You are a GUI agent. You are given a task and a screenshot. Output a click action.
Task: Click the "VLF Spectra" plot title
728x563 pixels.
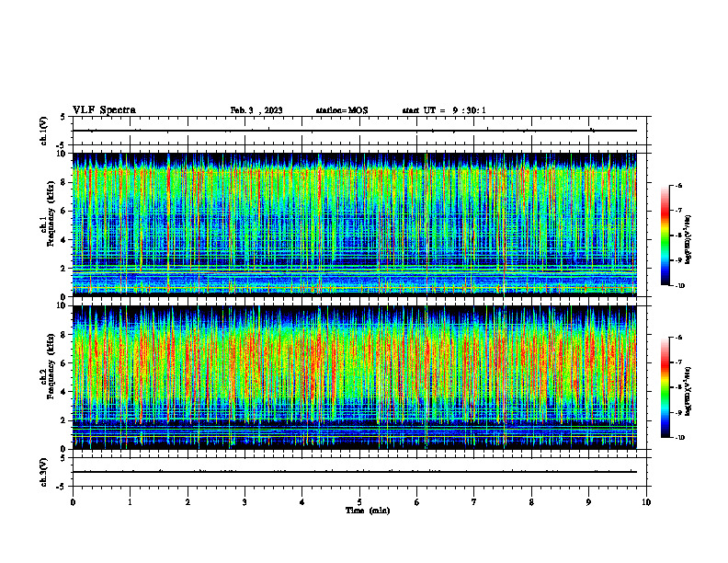(104, 110)
